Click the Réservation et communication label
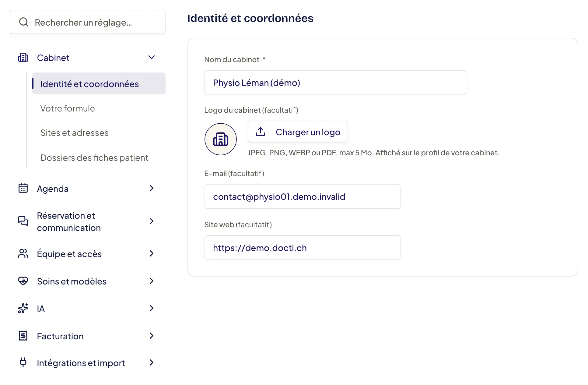The image size is (588, 385). [x=69, y=222]
